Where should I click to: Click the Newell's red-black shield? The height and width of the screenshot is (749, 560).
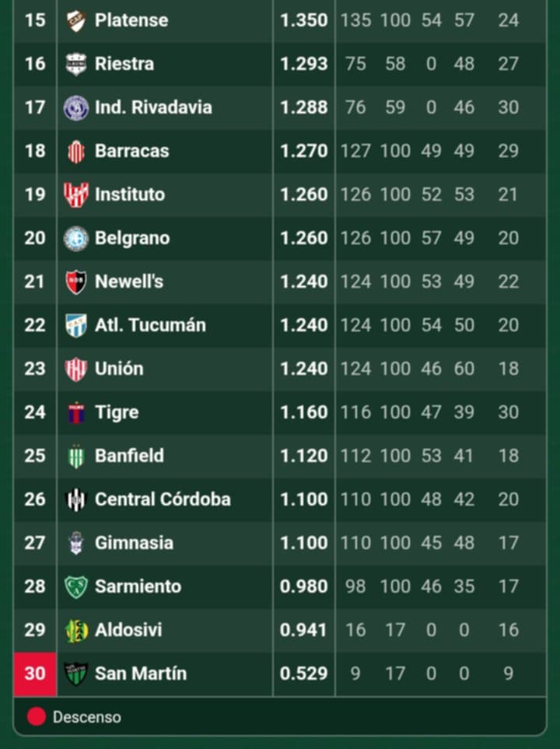[75, 282]
